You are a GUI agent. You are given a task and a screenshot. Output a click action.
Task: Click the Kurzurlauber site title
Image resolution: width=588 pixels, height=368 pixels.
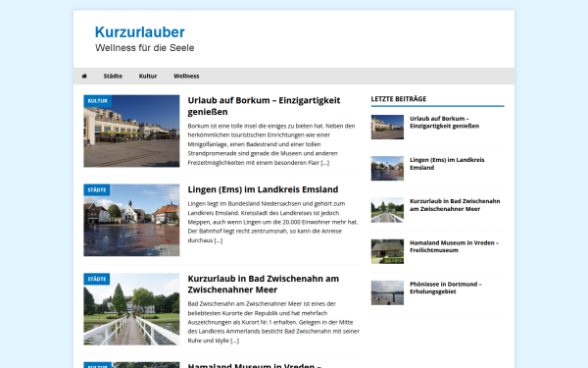pyautogui.click(x=140, y=32)
